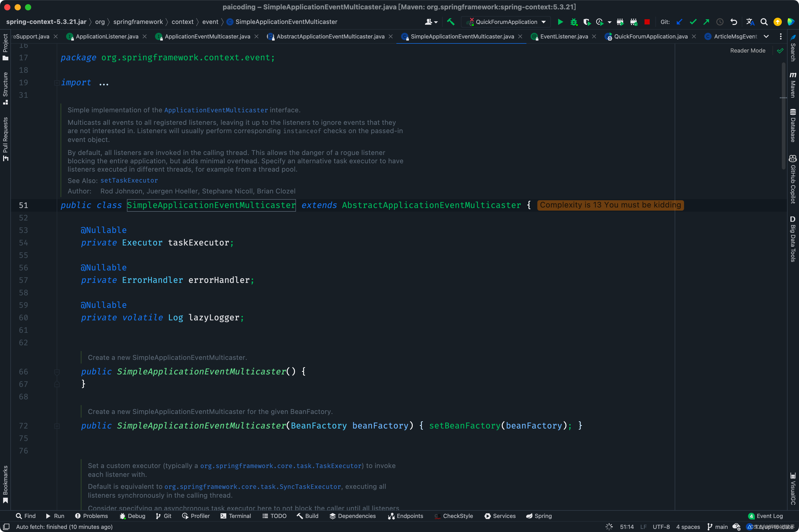Start debugging with the bug icon
799x532 pixels.
(x=574, y=22)
